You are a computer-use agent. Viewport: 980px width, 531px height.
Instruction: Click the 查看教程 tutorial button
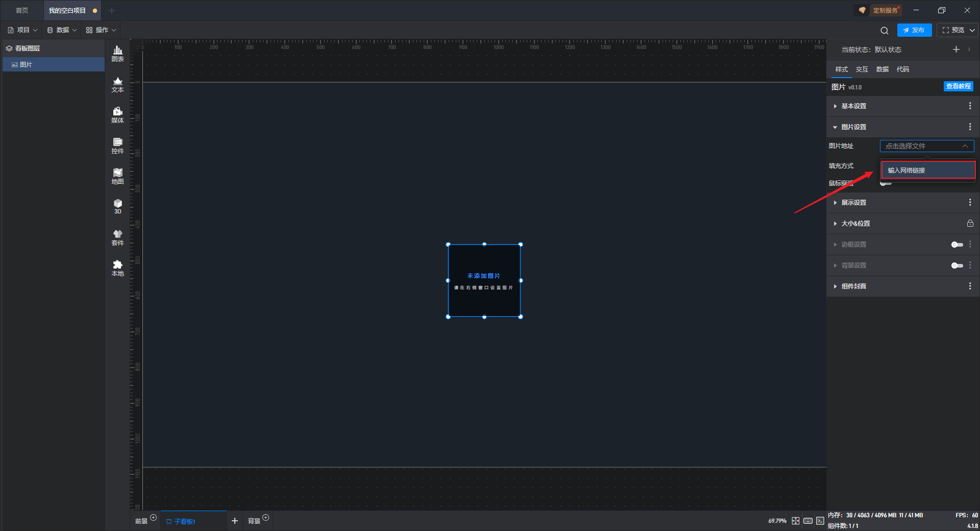958,86
